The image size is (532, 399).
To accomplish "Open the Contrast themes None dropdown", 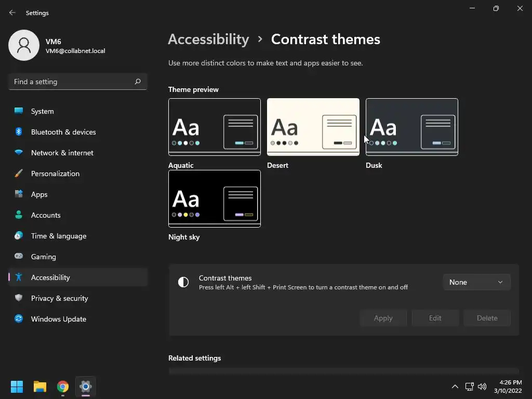I will click(x=476, y=282).
